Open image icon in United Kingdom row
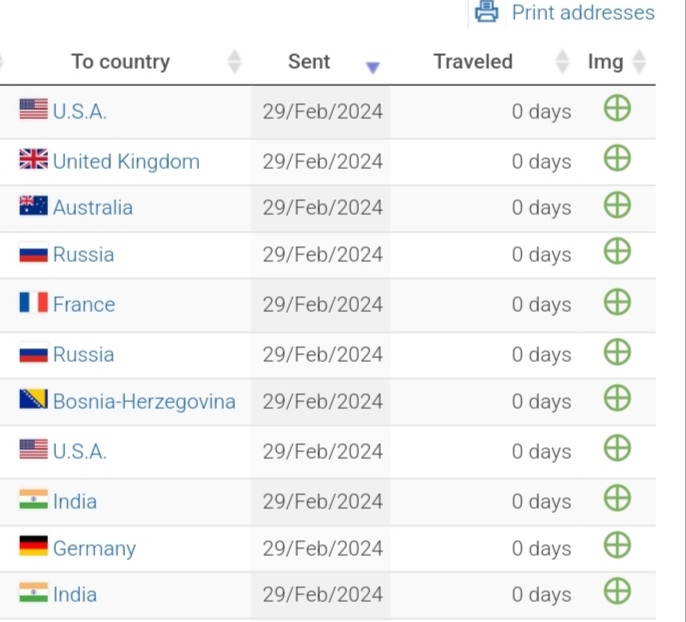Screen dimensions: 686x622 point(617,158)
